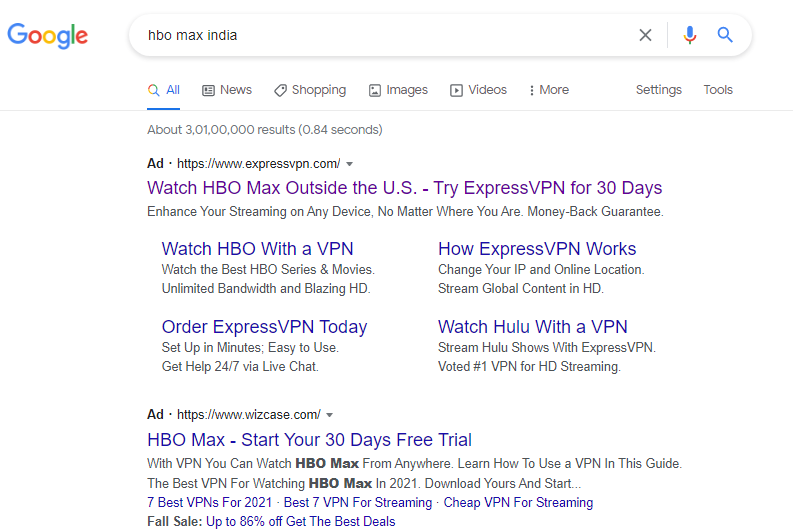The width and height of the screenshot is (793, 531).
Task: Open the More search options menu
Action: tap(549, 90)
